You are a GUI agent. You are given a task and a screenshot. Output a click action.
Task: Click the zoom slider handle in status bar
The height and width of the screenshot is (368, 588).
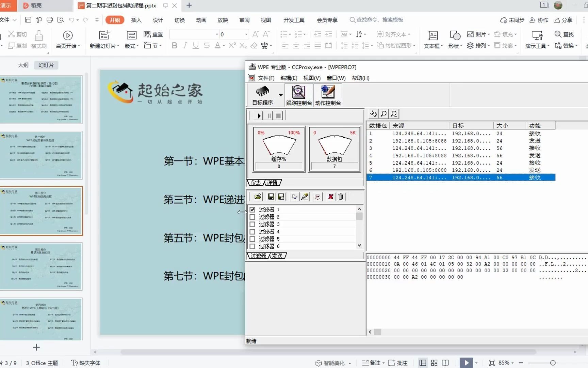click(x=553, y=363)
